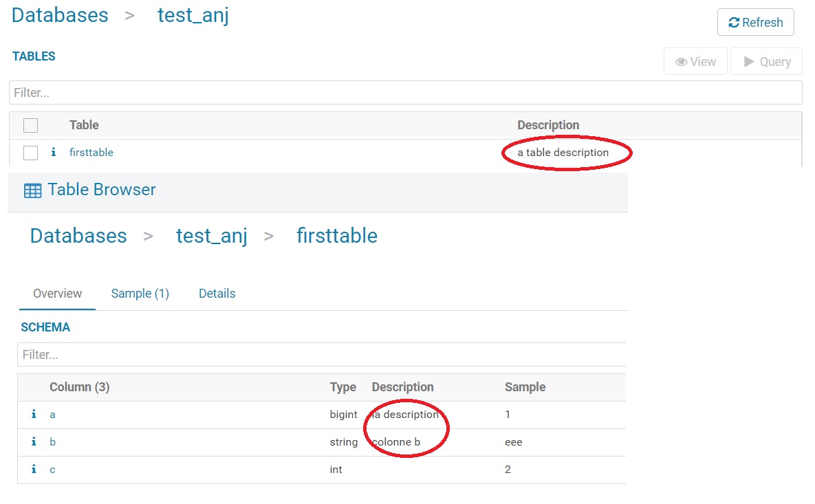Click the table Description header

click(x=548, y=124)
